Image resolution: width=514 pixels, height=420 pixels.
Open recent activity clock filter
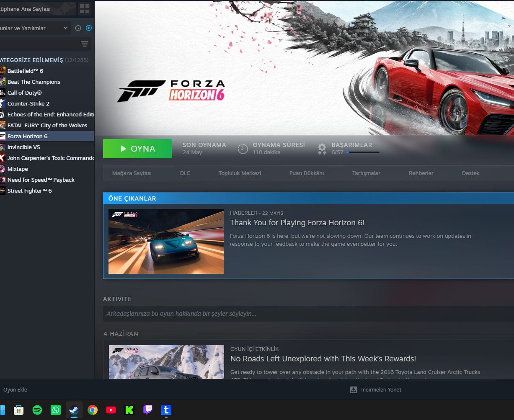[x=78, y=28]
